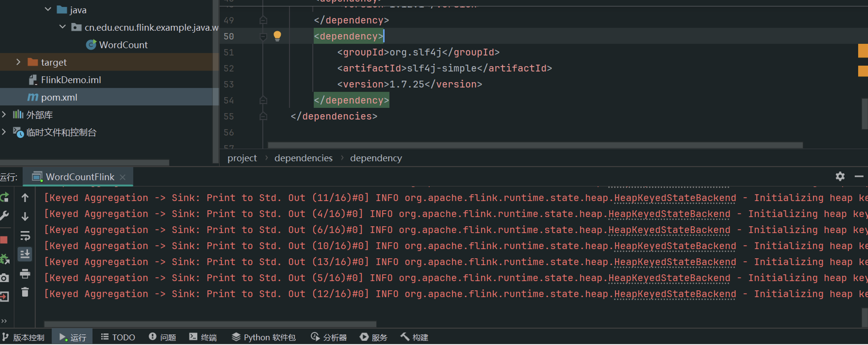The height and width of the screenshot is (345, 868).
Task: Clear all console output with trash icon
Action: click(x=25, y=292)
